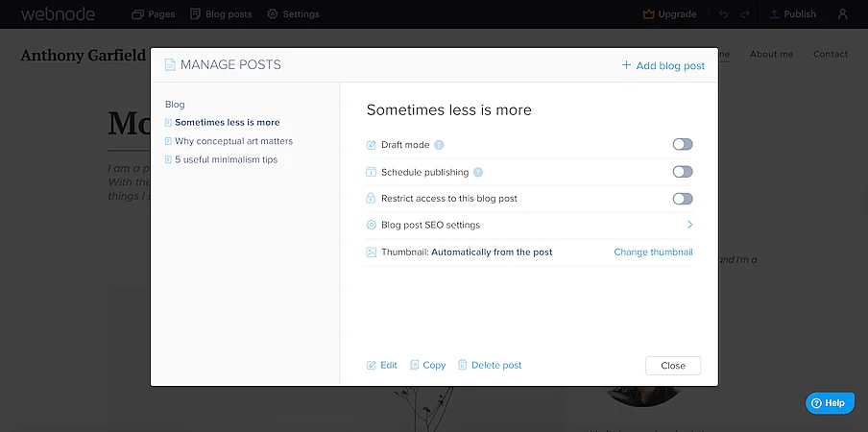The height and width of the screenshot is (432, 868).
Task: Select post "Sometimes less is more"
Action: 227,122
